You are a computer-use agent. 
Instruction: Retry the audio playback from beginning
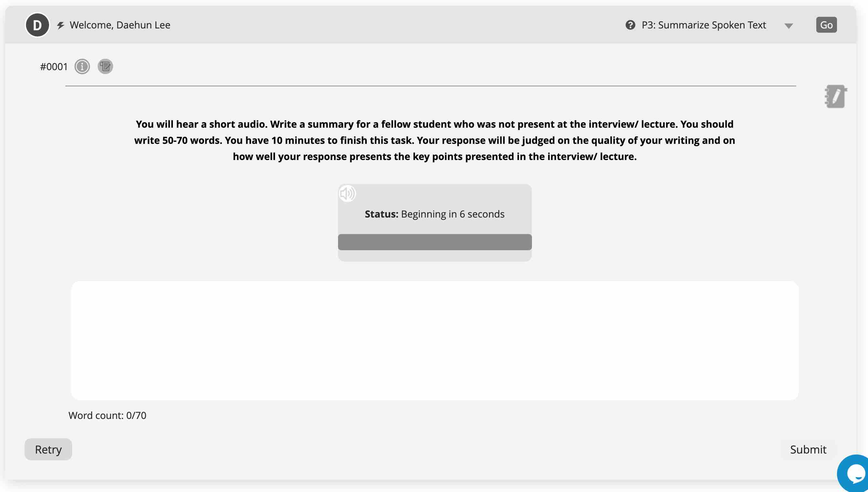coord(48,449)
